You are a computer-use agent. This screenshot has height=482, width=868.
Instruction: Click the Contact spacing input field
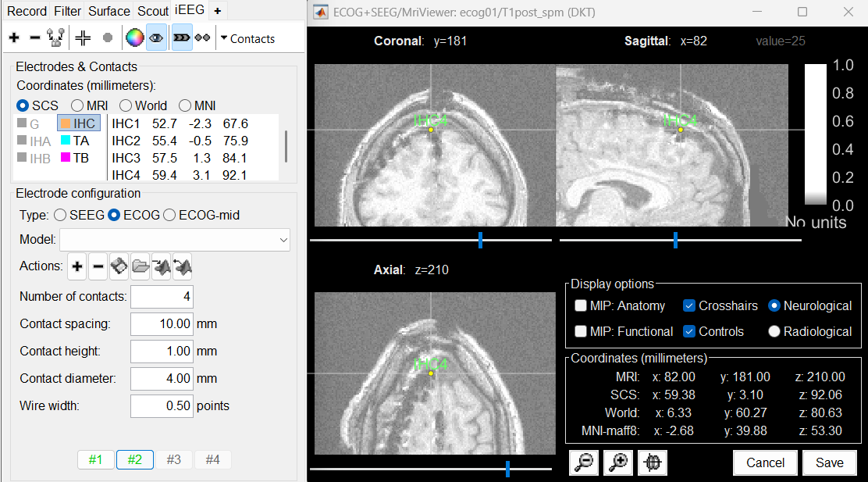[x=162, y=324]
